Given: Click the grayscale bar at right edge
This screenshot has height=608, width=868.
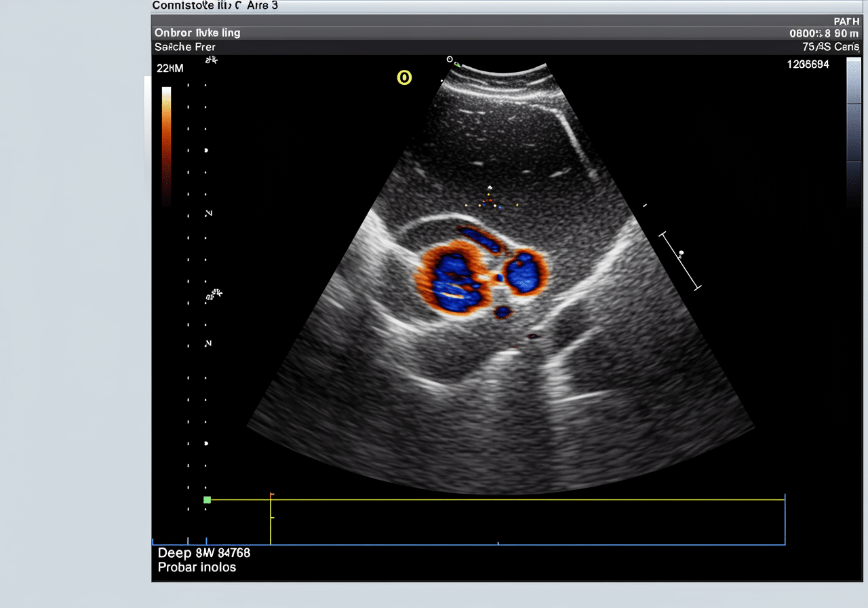Looking at the screenshot, I should pyautogui.click(x=854, y=132).
